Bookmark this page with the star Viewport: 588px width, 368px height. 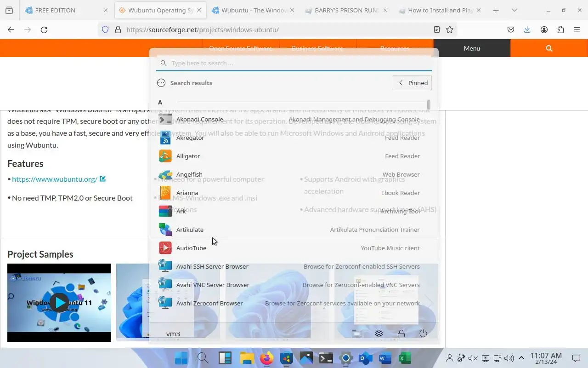coord(450,29)
